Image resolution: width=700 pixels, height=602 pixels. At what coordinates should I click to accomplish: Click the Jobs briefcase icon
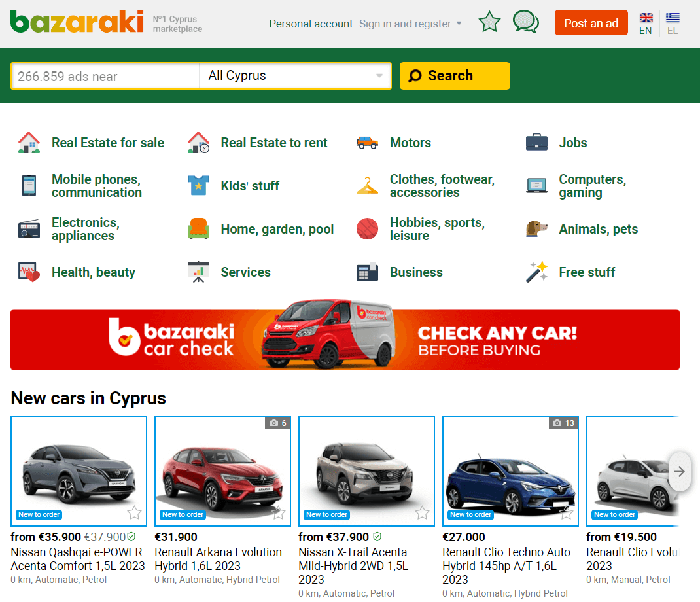[x=536, y=143]
